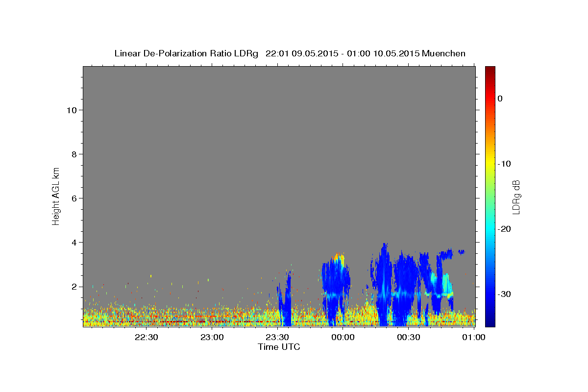Click the 22:30 time tick label

click(147, 338)
